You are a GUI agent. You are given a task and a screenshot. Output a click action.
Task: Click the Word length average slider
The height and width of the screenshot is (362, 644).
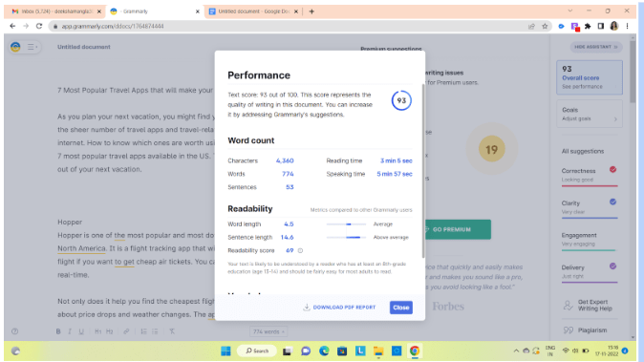coord(346,224)
